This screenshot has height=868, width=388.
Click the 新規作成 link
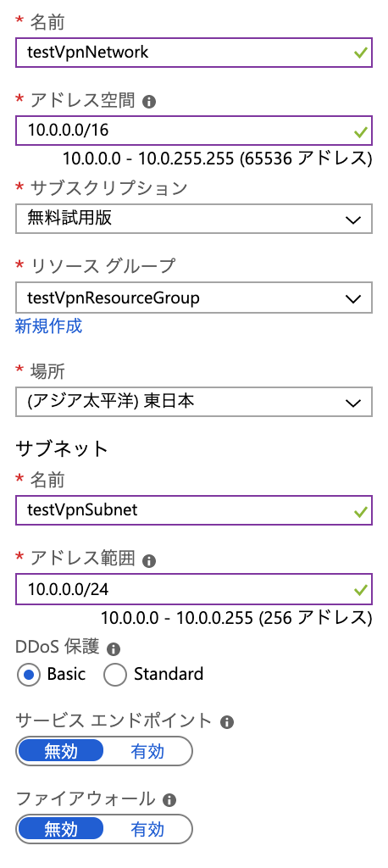coord(48,326)
